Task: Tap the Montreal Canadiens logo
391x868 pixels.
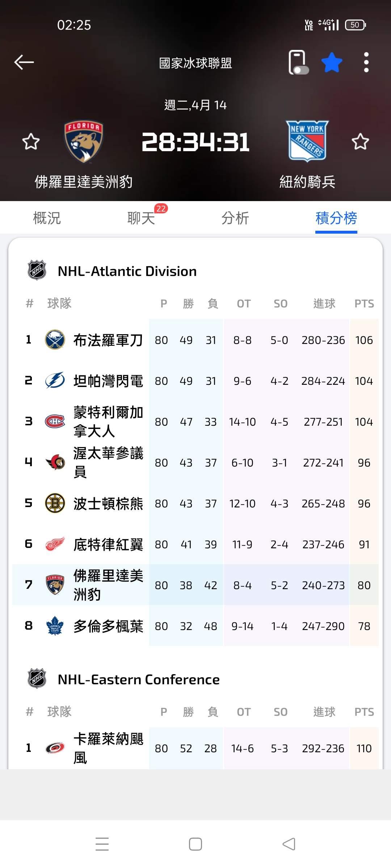Action: click(55, 421)
